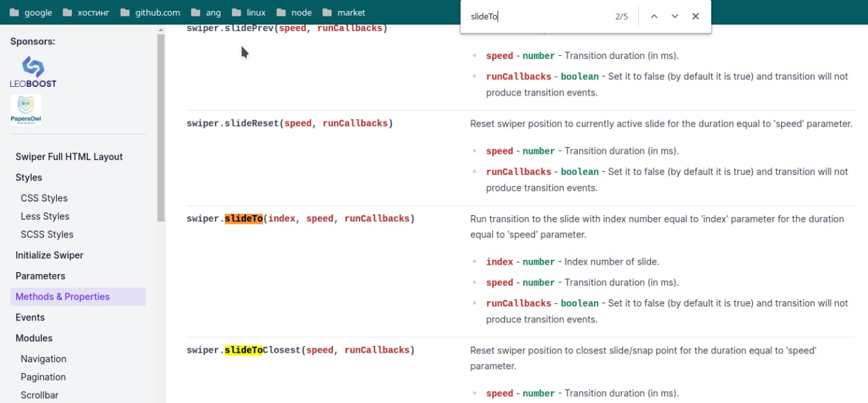Go to Less Styles subsection

click(x=45, y=216)
